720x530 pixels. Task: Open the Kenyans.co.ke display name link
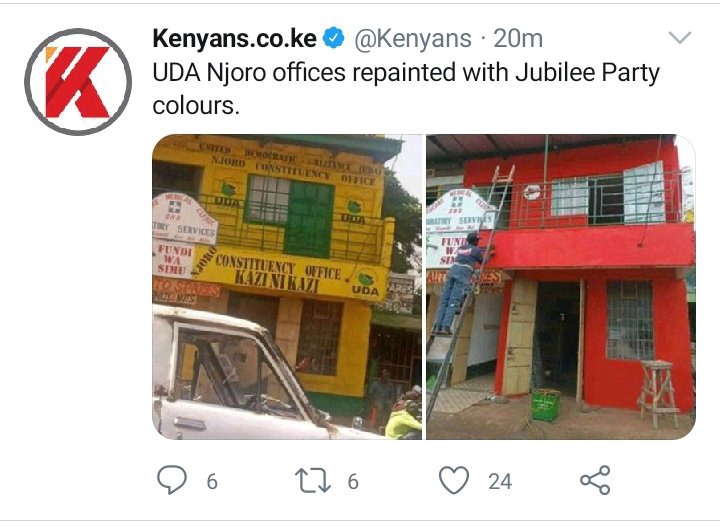pos(234,39)
